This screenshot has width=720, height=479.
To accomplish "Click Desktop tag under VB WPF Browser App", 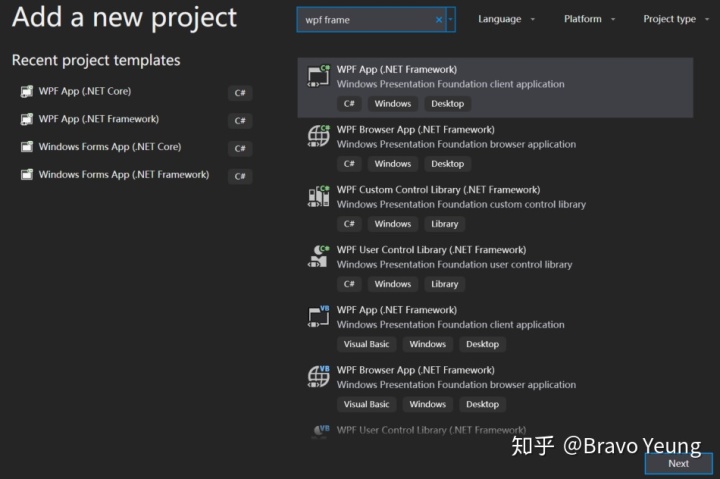I will (482, 405).
